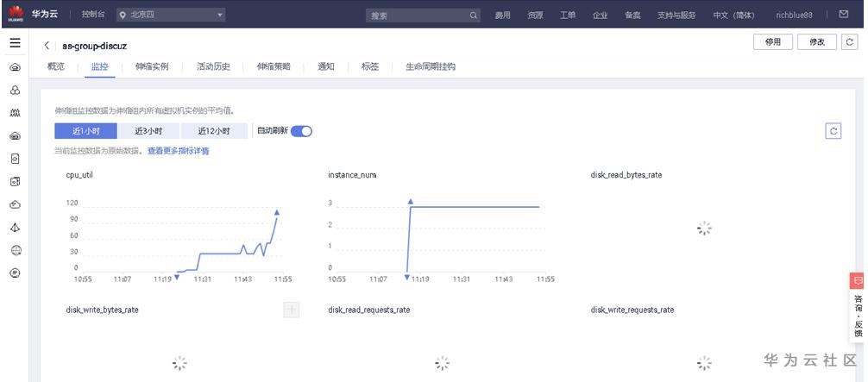868x382 pixels.
Task: Click the cloud disk sidebar icon
Action: point(16,135)
